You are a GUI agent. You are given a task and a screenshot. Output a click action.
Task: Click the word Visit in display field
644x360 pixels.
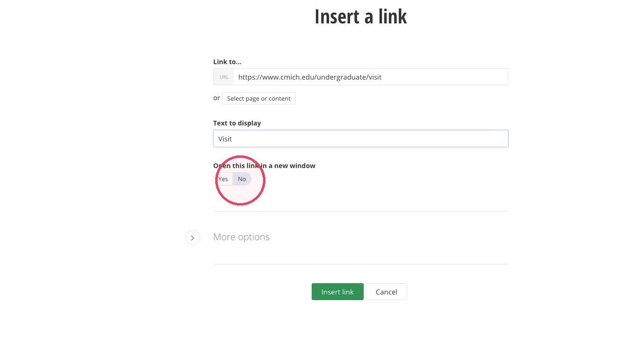pyautogui.click(x=225, y=139)
